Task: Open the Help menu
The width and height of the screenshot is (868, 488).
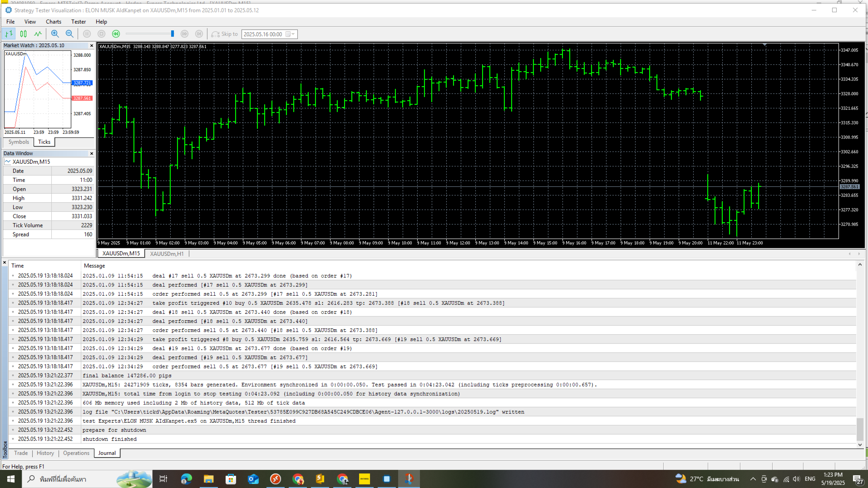Action: coord(101,21)
